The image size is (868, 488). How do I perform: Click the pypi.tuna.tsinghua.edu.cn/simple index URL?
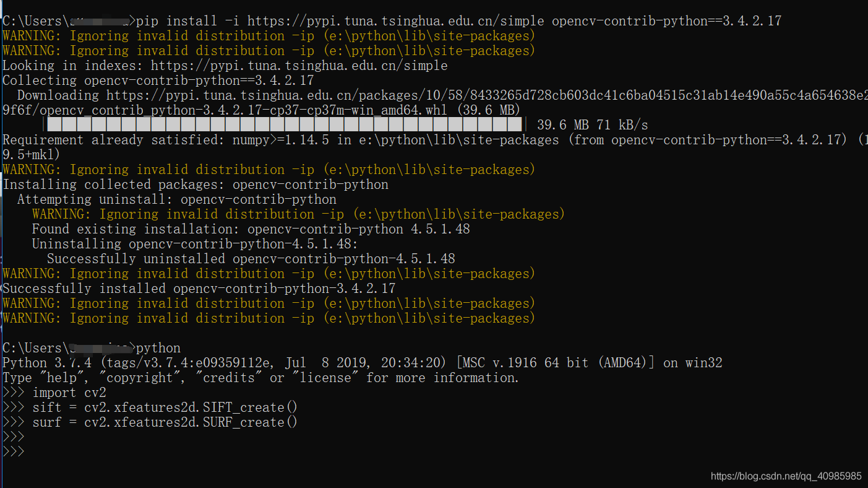(x=299, y=65)
